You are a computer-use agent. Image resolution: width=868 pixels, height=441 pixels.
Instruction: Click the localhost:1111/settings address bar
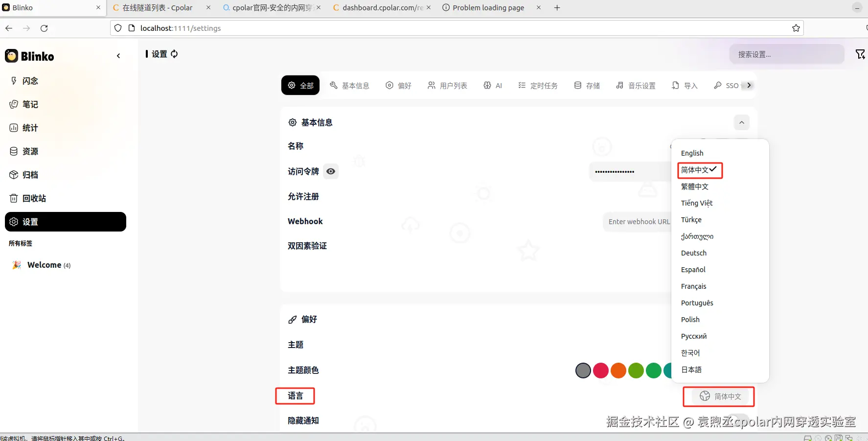point(457,28)
